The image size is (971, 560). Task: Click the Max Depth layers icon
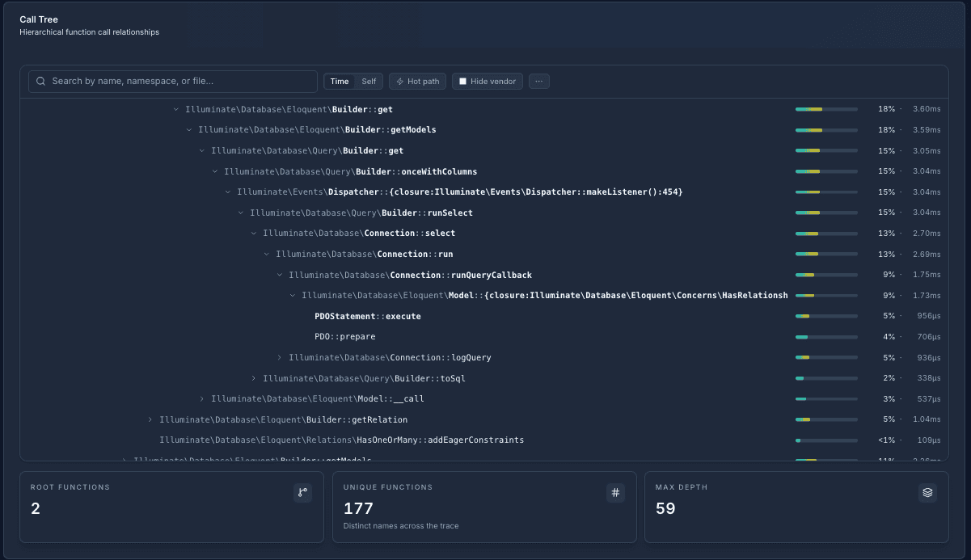coord(927,493)
